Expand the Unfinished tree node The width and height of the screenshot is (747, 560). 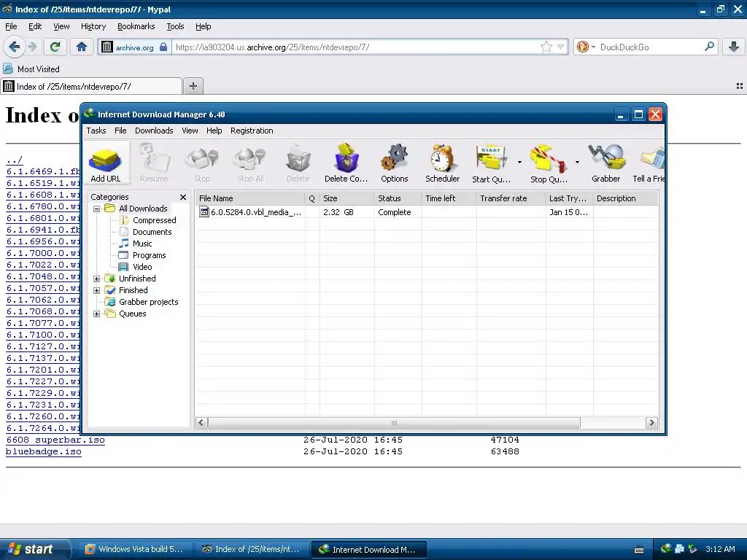coord(97,279)
